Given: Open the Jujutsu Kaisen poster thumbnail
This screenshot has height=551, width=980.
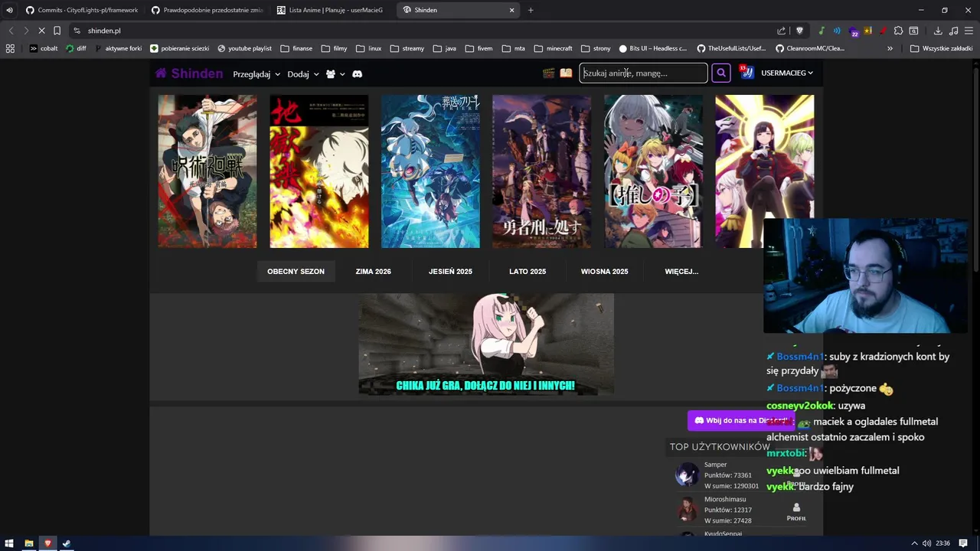Looking at the screenshot, I should 207,171.
